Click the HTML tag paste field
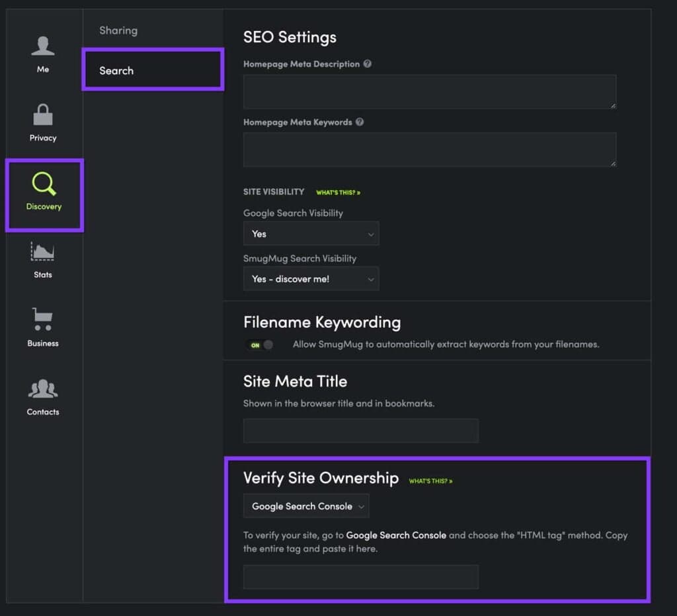 361,576
